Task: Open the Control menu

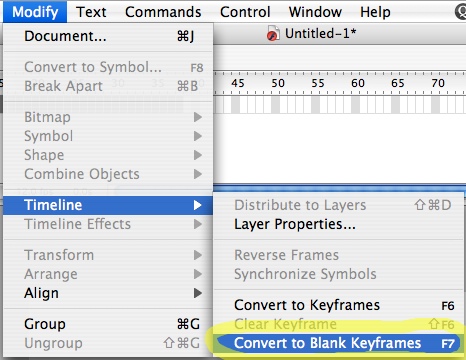Action: (x=245, y=12)
